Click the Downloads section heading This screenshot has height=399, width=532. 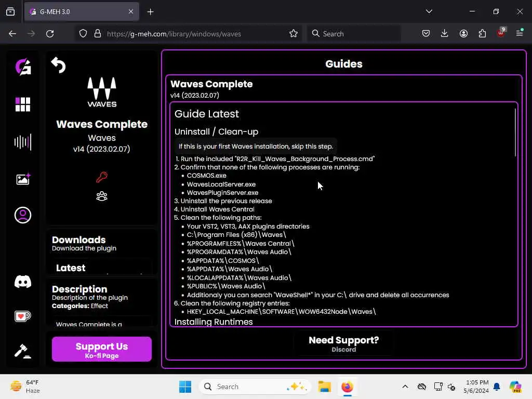pos(79,240)
